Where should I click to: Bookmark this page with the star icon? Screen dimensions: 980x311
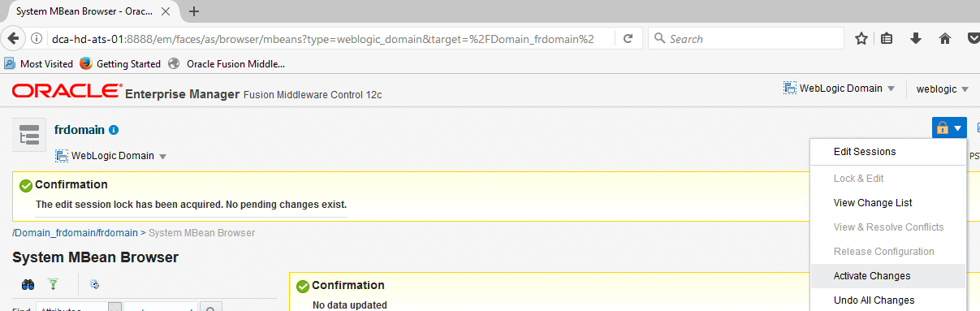pyautogui.click(x=861, y=38)
